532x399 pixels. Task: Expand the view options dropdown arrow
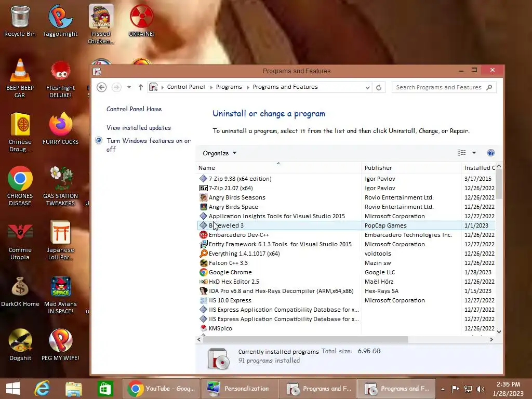474,153
